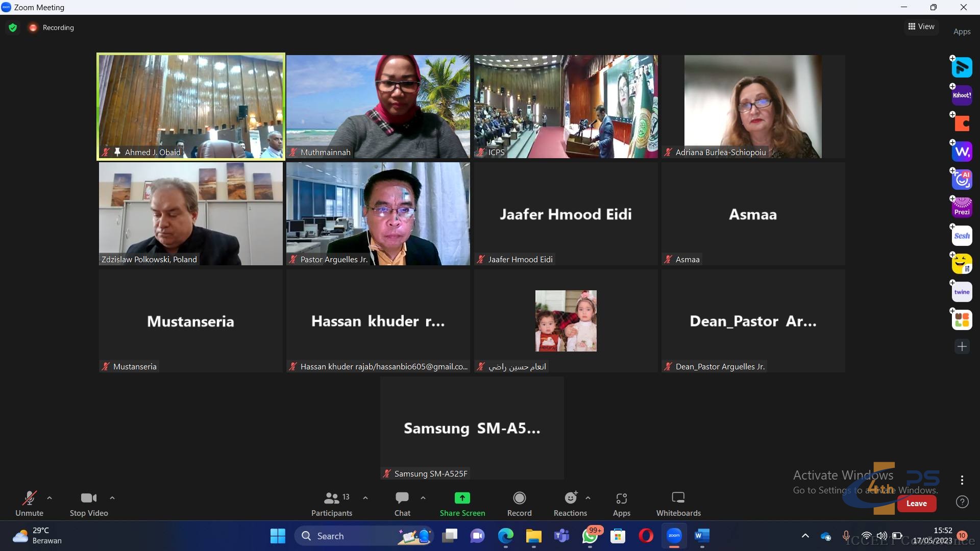Click the green encryption shield icon
Viewport: 980px width, 551px height.
coord(13,28)
